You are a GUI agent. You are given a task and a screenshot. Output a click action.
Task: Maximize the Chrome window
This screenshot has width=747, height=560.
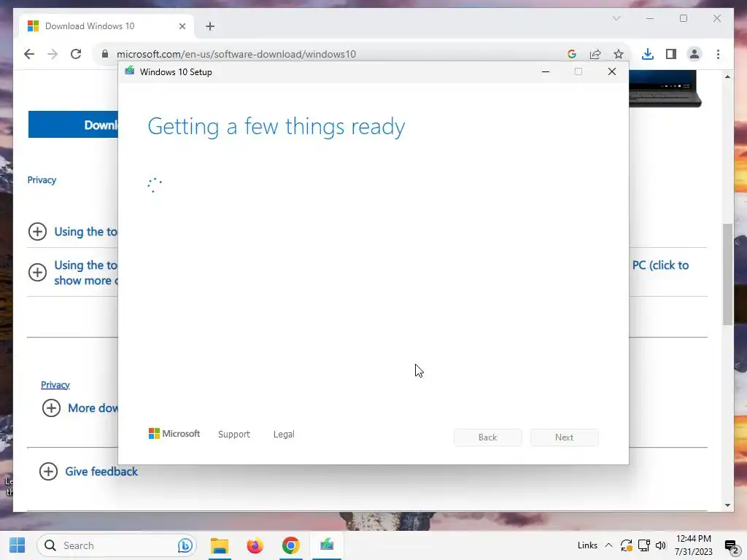[x=684, y=18]
